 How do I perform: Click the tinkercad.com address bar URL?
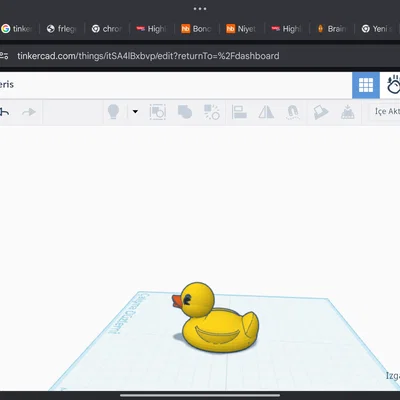(x=148, y=56)
